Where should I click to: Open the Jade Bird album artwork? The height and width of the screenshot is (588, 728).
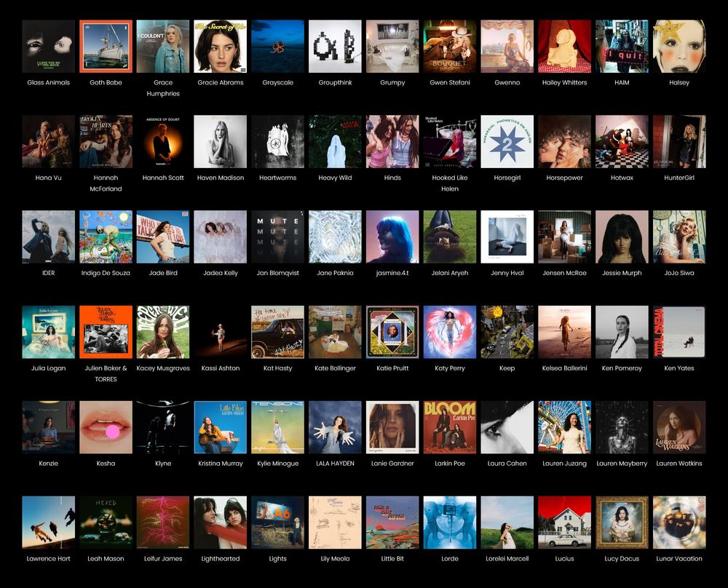tap(163, 237)
